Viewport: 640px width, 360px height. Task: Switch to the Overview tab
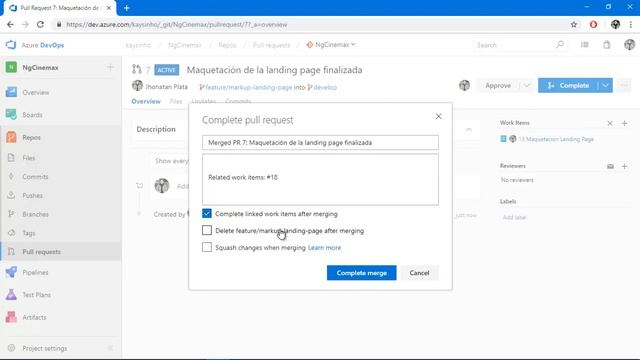point(146,101)
